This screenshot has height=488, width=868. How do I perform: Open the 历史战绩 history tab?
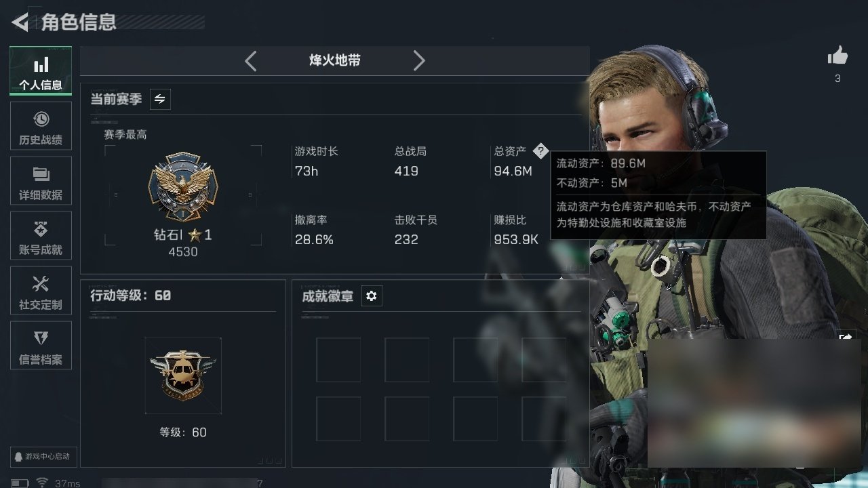click(41, 126)
